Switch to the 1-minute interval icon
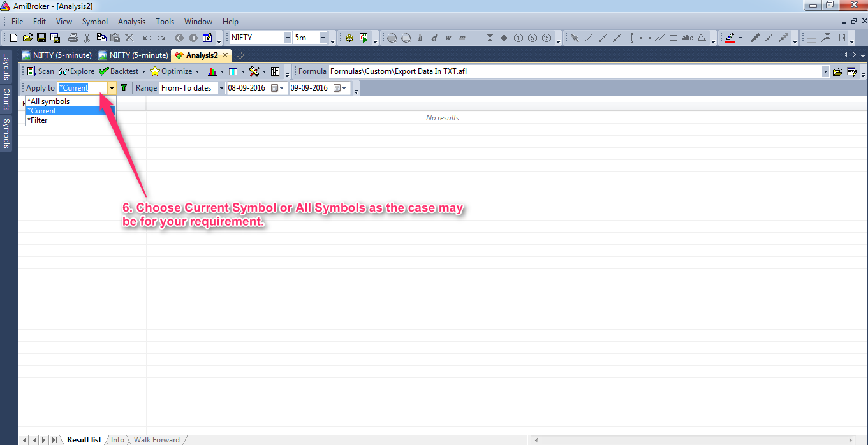Image resolution: width=868 pixels, height=445 pixels. [518, 38]
